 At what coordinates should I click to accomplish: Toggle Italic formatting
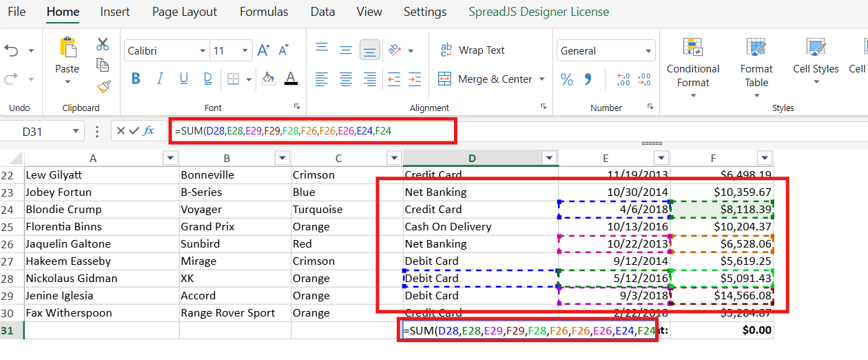coord(159,79)
